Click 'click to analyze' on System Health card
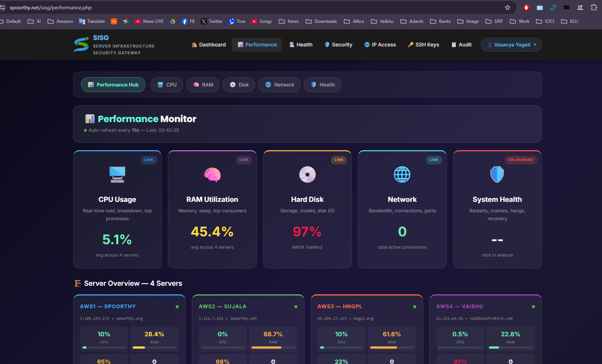 point(497,255)
